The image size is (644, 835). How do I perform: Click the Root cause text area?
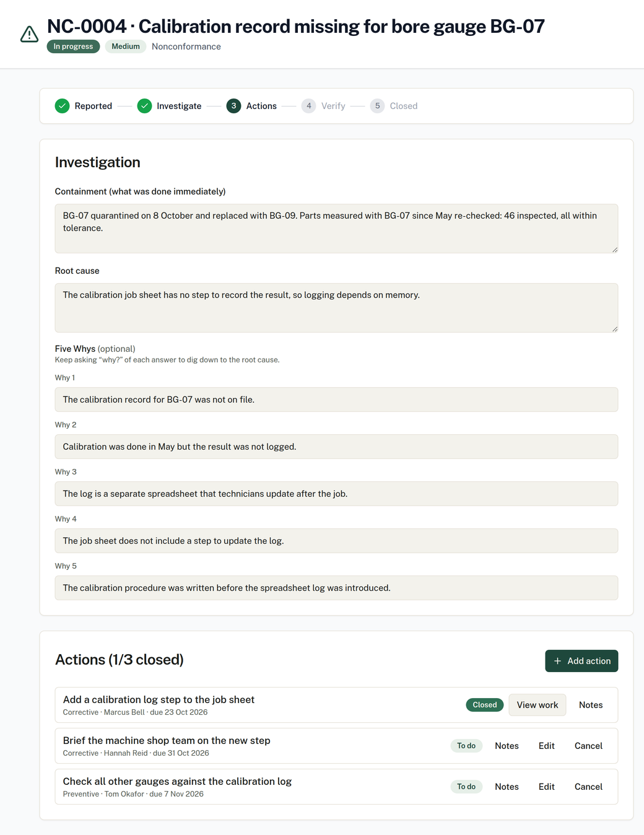tap(336, 308)
